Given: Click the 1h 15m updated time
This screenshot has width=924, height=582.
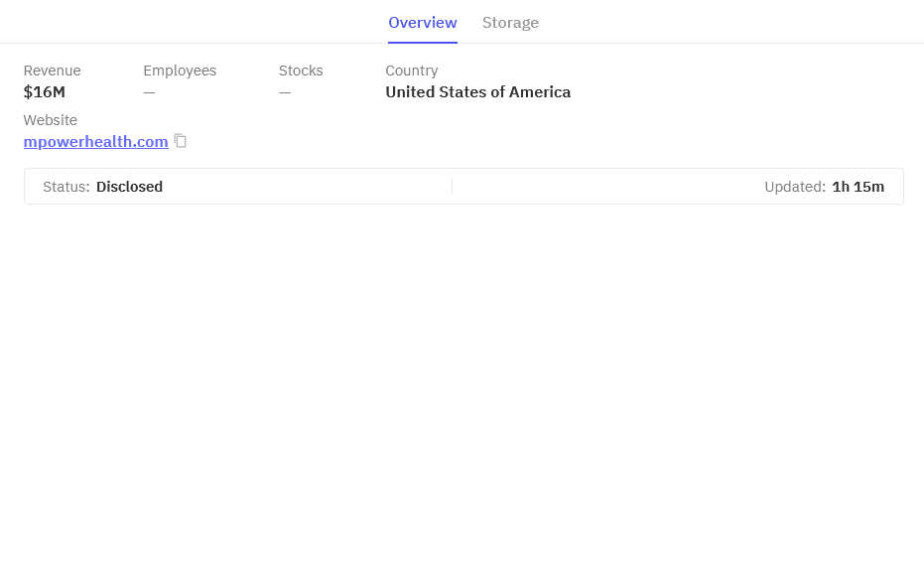Looking at the screenshot, I should [858, 187].
